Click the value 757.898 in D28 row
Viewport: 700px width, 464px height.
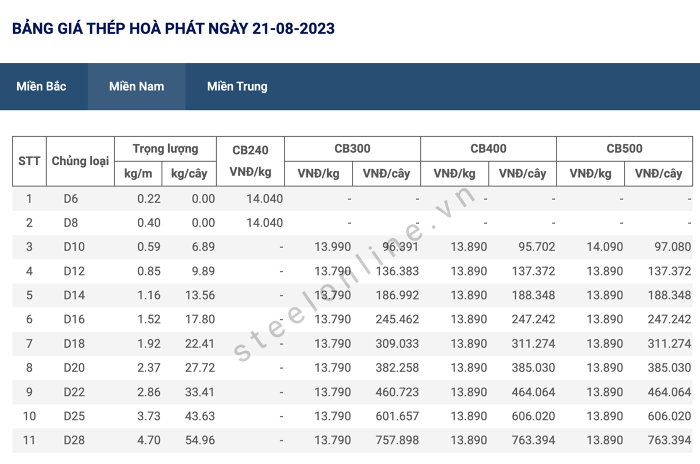click(397, 440)
